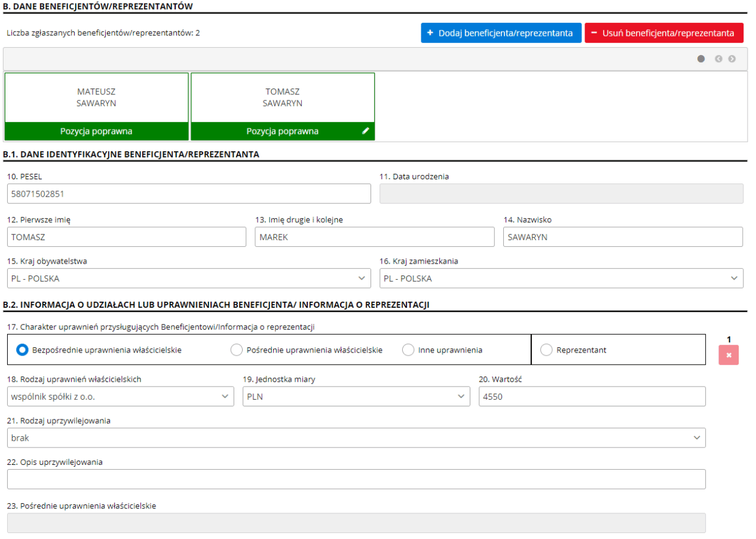This screenshot has width=756, height=539.
Task: Click the Dodaj beneficjenta/reprezentanta button
Action: pyautogui.click(x=500, y=33)
